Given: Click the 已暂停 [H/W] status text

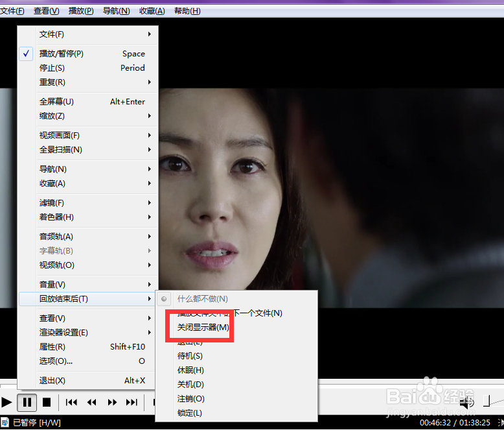Looking at the screenshot, I should (37, 423).
